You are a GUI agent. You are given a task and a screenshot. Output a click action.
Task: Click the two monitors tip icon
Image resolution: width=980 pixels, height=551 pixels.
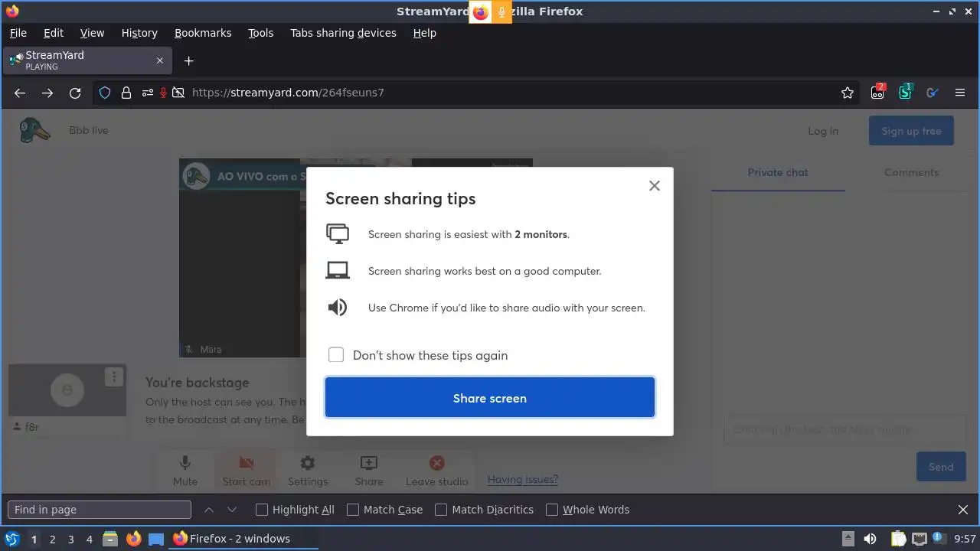coord(338,233)
